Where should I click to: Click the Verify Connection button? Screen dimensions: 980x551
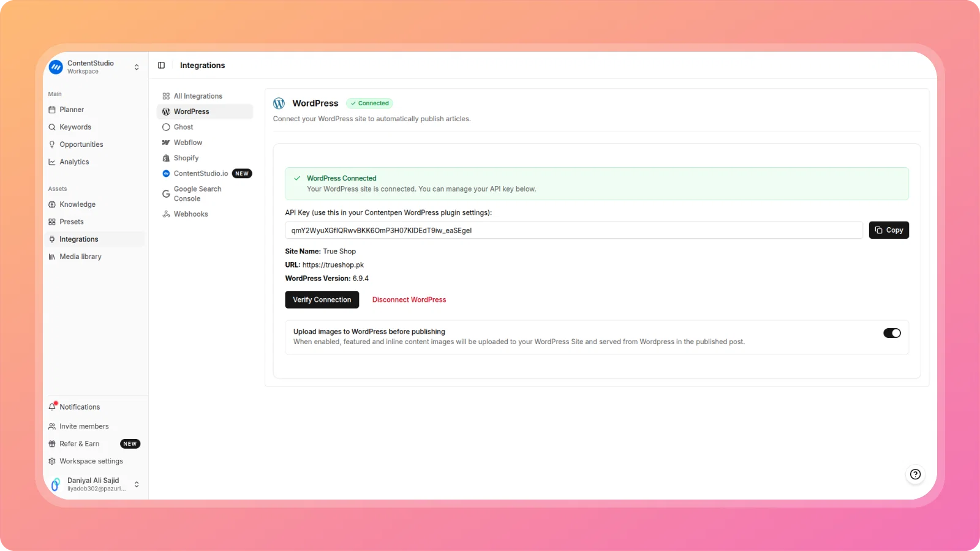click(x=322, y=300)
